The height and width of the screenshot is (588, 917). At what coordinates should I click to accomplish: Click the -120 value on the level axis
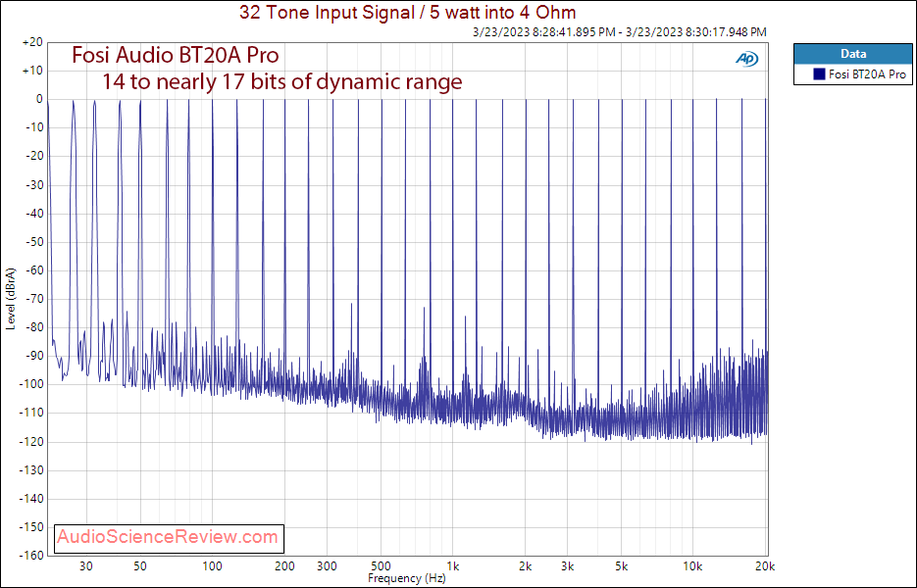31,441
